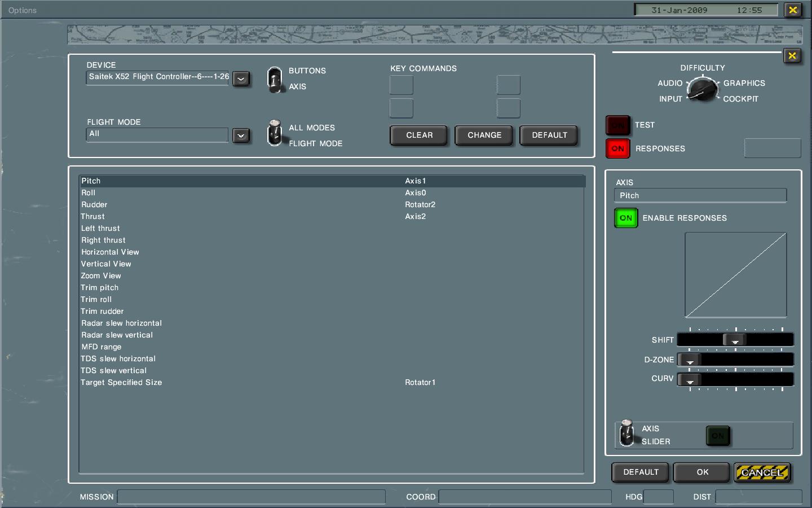Click the striped CANCEL button
The width and height of the screenshot is (812, 508).
pos(762,472)
